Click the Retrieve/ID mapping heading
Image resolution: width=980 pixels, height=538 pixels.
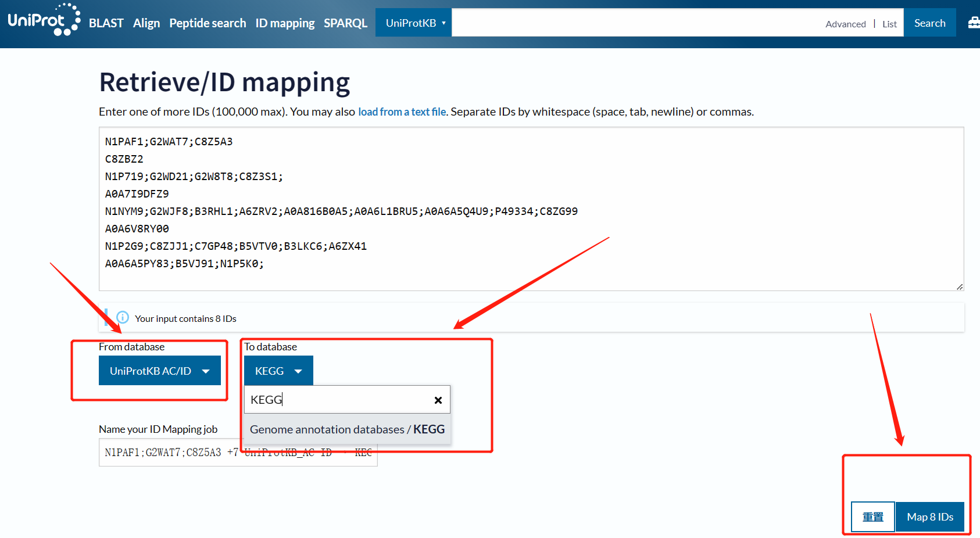224,83
